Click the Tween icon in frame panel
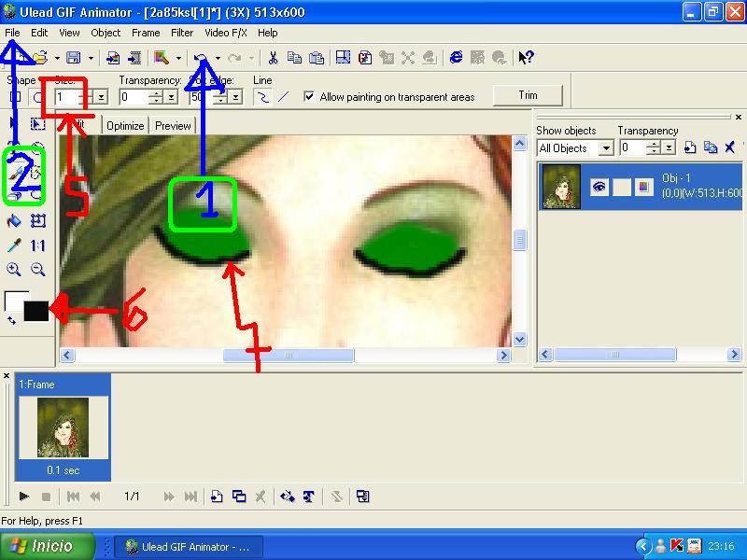 pos(288,497)
